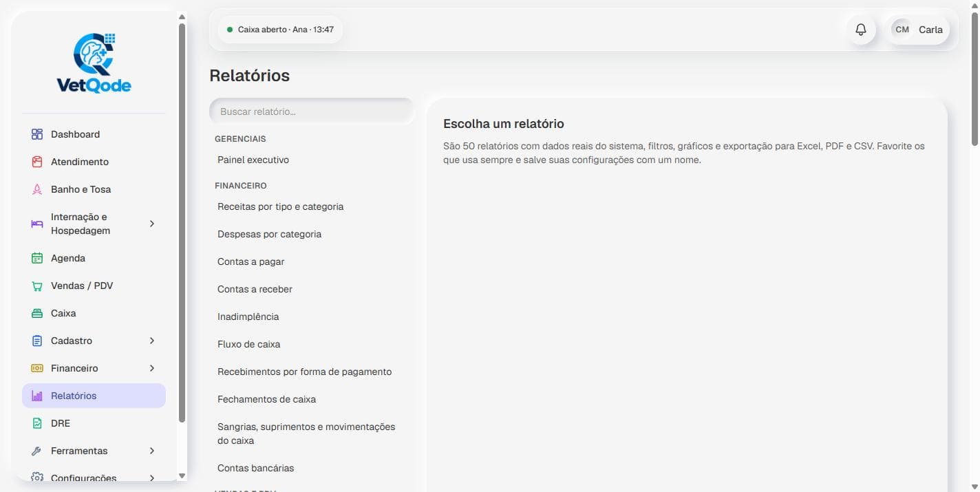Expand Internação e Hospedagem submenu chevron
The image size is (980, 492).
[152, 224]
